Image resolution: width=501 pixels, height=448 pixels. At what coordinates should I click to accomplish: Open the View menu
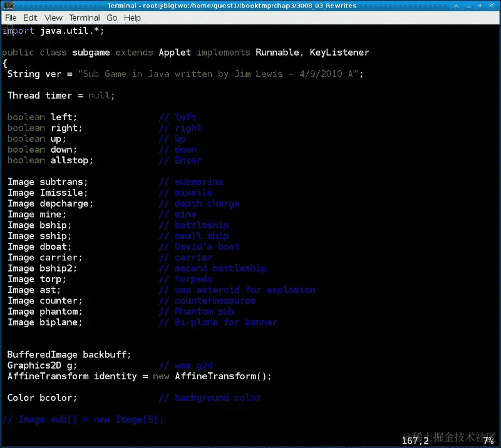53,18
